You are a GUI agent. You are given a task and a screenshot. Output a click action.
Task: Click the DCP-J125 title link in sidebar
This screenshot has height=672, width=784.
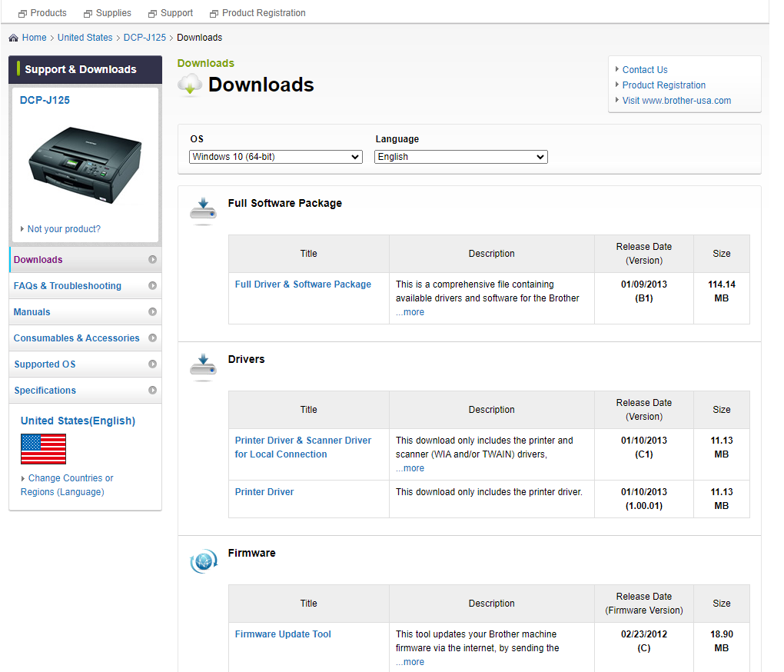[x=45, y=100]
